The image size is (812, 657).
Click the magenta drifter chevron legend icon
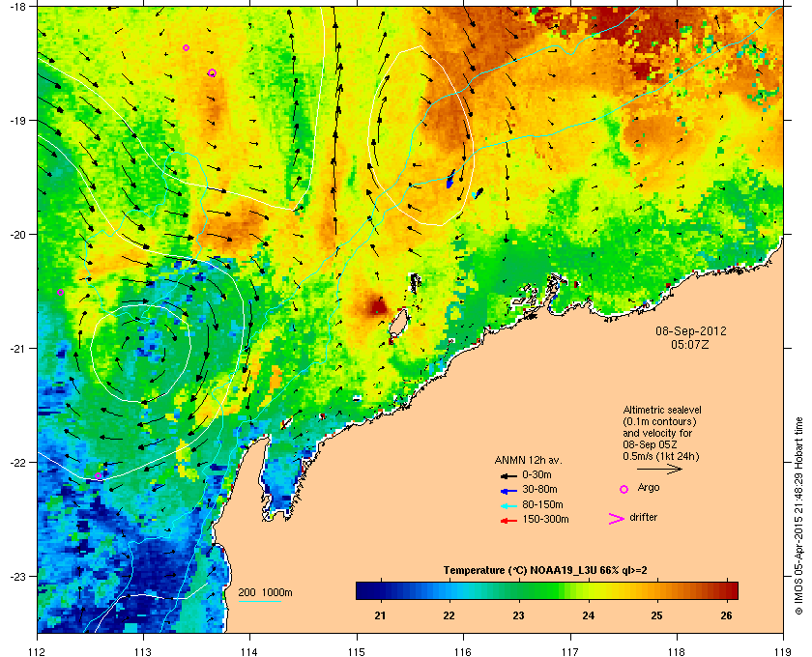[x=617, y=519]
